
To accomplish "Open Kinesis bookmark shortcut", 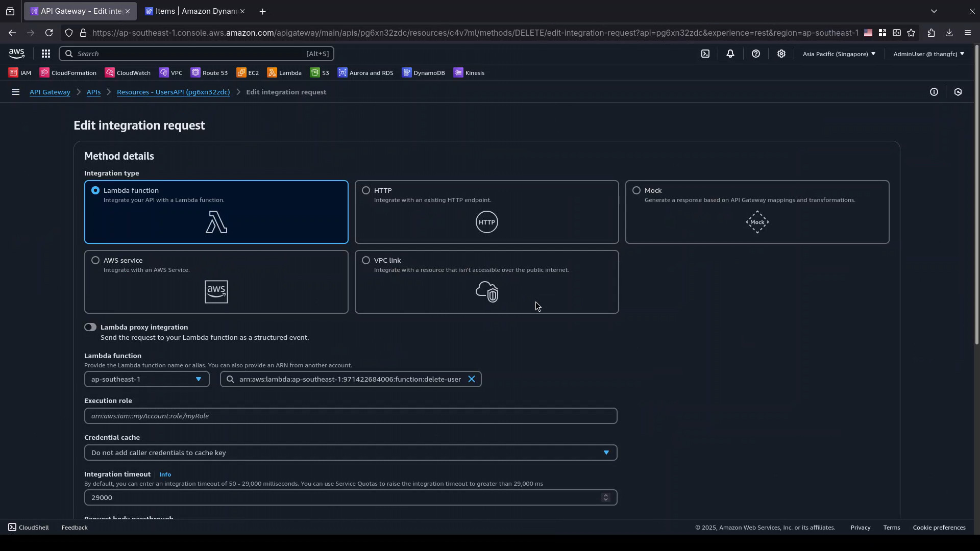I will click(x=469, y=73).
